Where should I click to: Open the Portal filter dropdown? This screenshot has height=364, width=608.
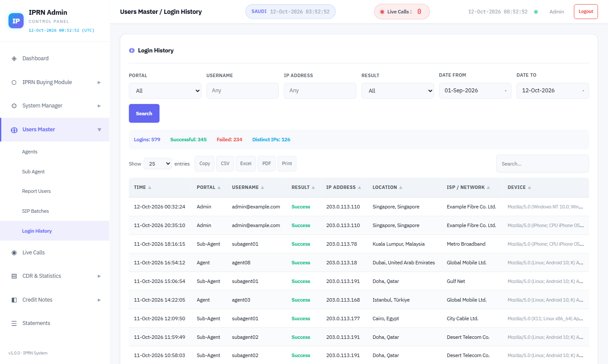165,91
